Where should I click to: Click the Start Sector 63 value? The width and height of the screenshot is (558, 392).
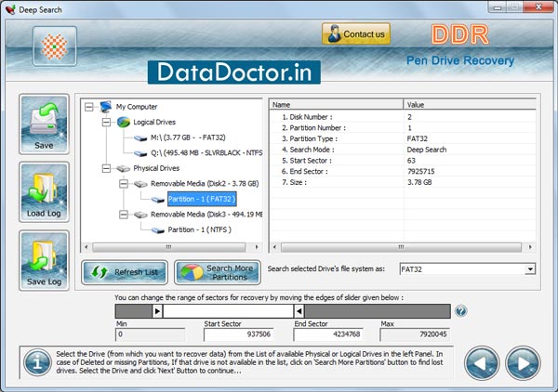point(411,161)
